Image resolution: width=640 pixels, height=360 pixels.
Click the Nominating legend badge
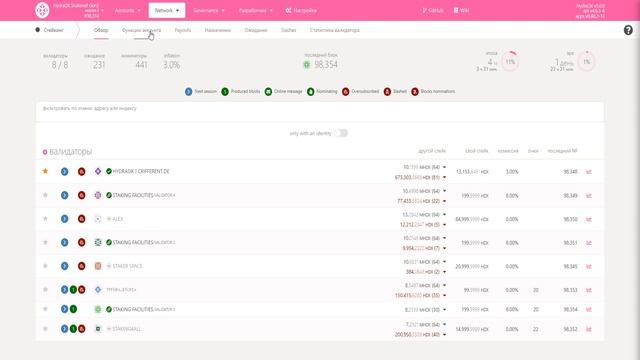pyautogui.click(x=311, y=91)
